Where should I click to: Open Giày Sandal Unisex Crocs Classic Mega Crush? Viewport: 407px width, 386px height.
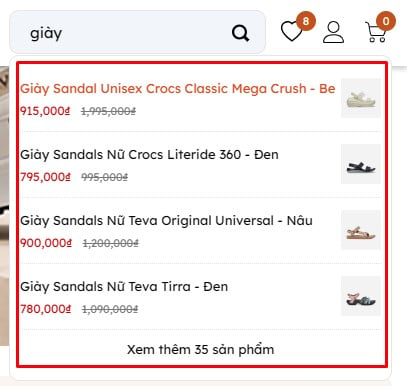point(178,89)
